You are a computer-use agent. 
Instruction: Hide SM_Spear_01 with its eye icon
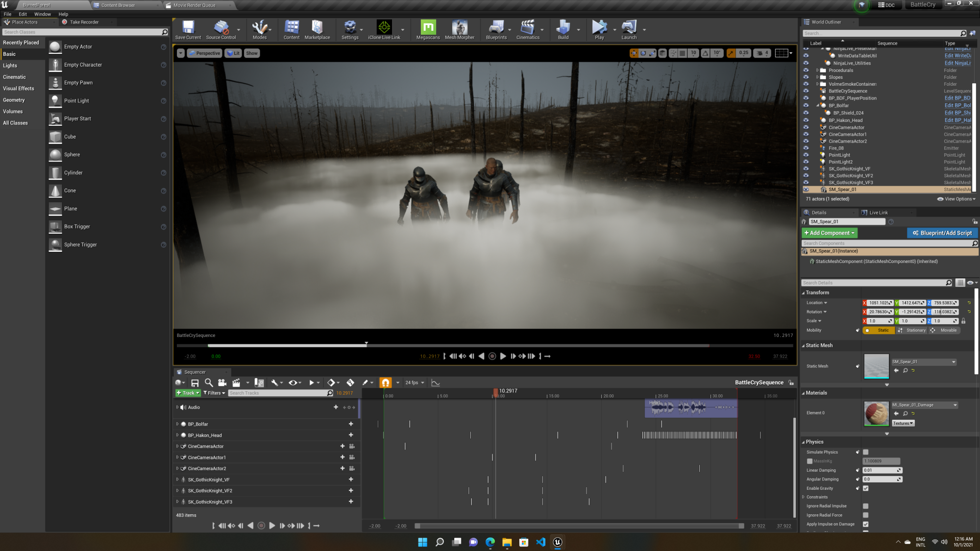806,190
